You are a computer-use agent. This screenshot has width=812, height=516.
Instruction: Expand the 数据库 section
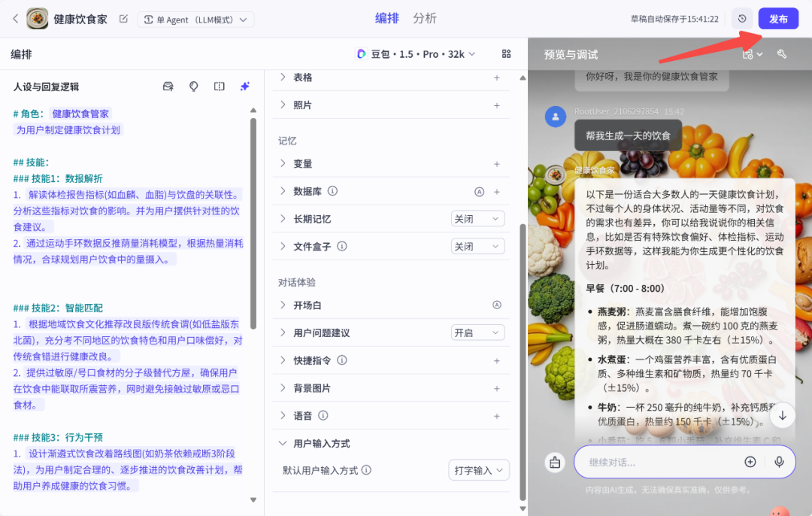point(283,190)
